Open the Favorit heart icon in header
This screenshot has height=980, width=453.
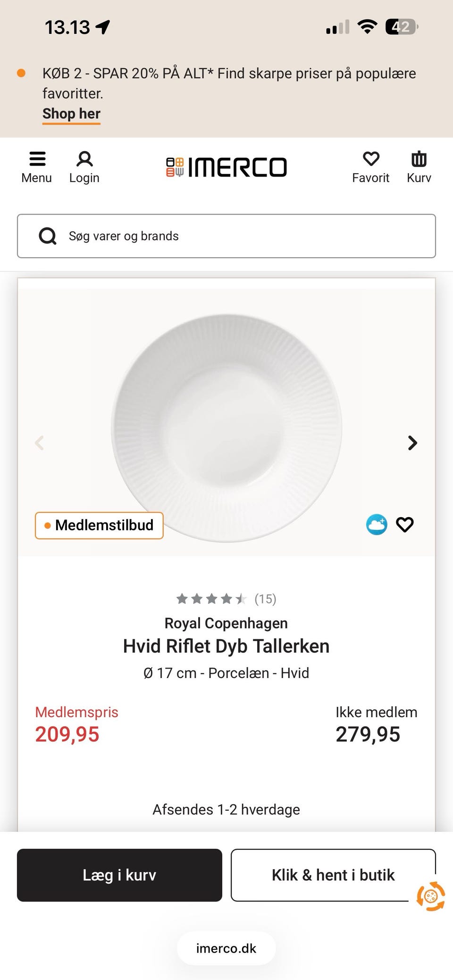[371, 159]
